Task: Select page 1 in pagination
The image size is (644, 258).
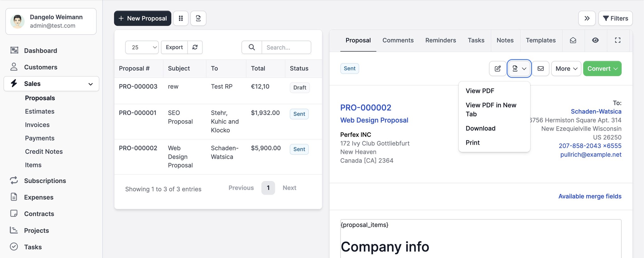Action: tap(268, 188)
